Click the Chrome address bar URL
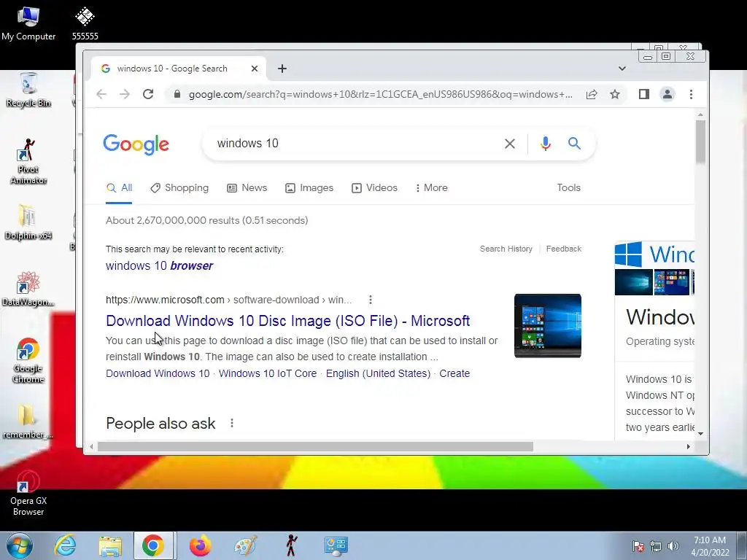Screen dimensions: 747x560 (381, 94)
